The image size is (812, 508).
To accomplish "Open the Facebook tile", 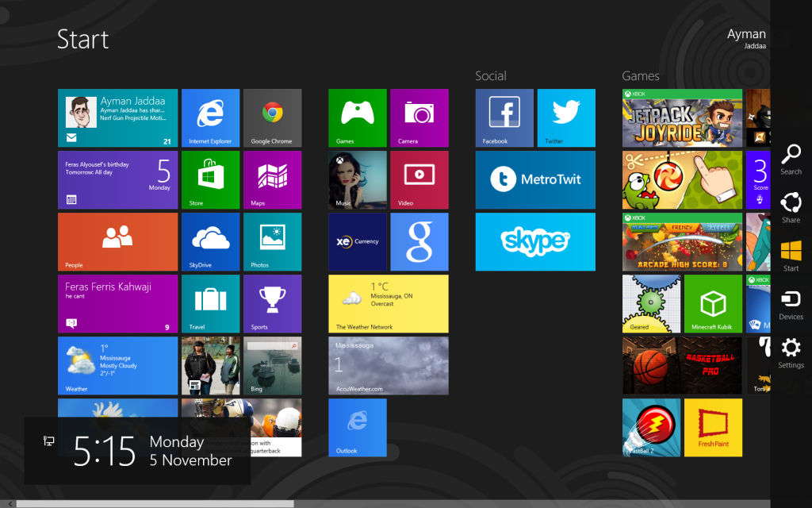I will [x=504, y=117].
